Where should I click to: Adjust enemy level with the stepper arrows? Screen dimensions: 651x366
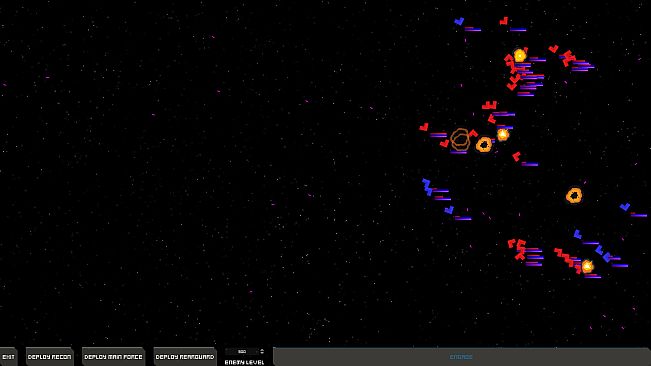[x=262, y=351]
